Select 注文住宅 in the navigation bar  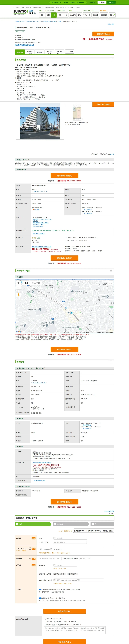point(73,15)
